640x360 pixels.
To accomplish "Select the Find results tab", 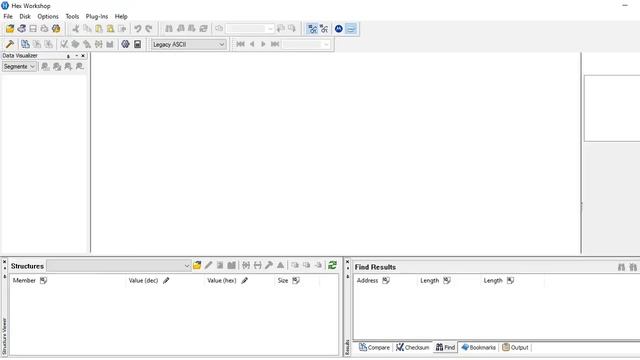I will point(445,347).
